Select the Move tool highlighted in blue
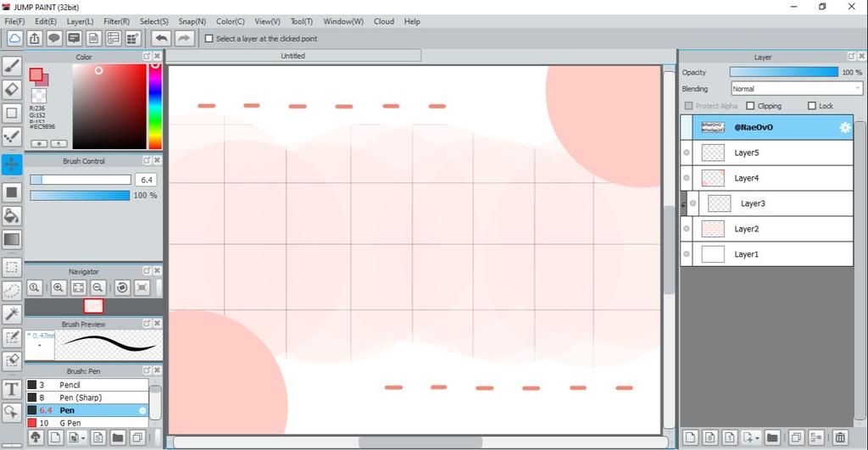Screen dimensions: 868x450 pos(12,164)
